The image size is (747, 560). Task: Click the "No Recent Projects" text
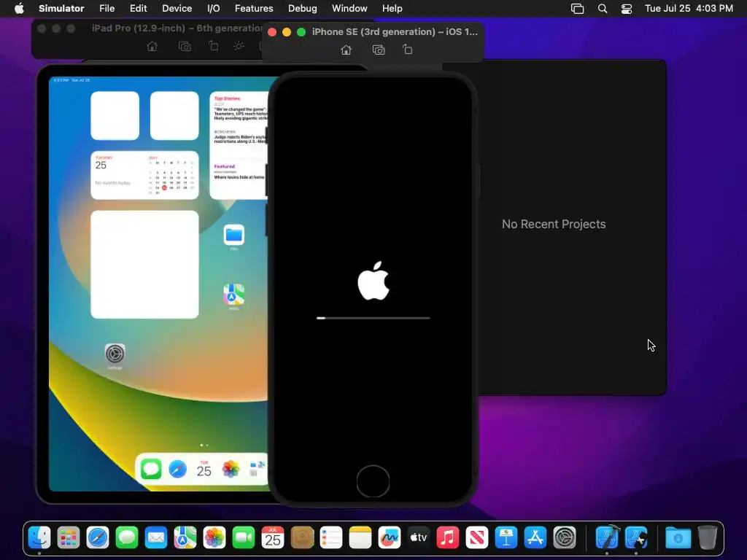tap(554, 224)
